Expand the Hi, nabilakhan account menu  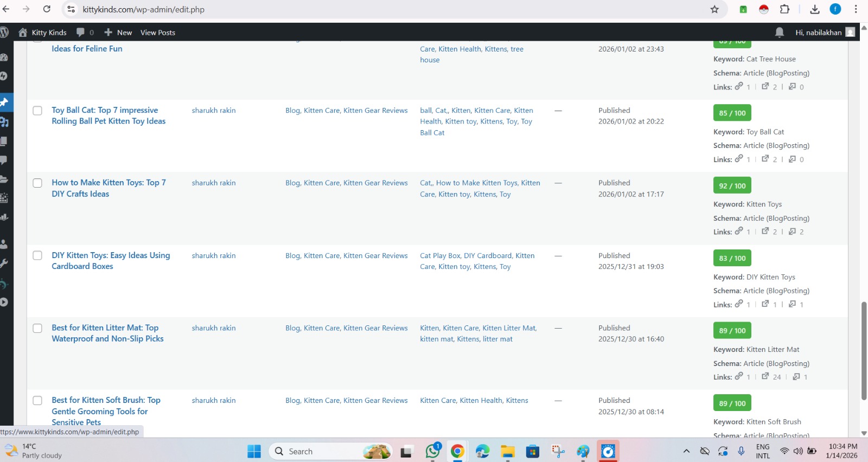click(824, 33)
